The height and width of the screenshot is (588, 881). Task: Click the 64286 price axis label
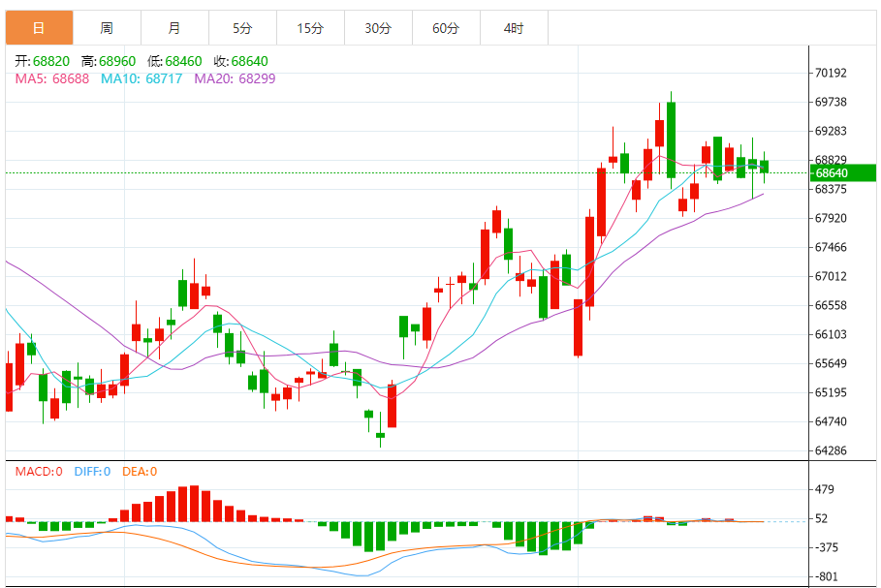coord(831,450)
